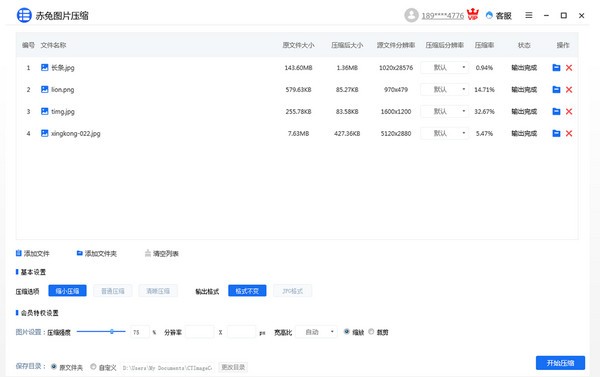
Task: Select 普通压缩 compression option
Action: coord(112,291)
